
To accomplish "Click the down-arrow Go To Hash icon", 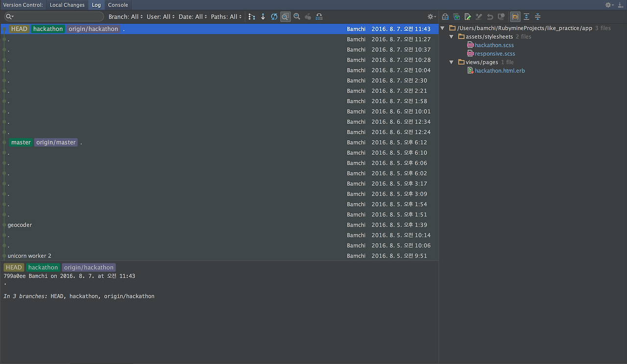I will point(263,17).
